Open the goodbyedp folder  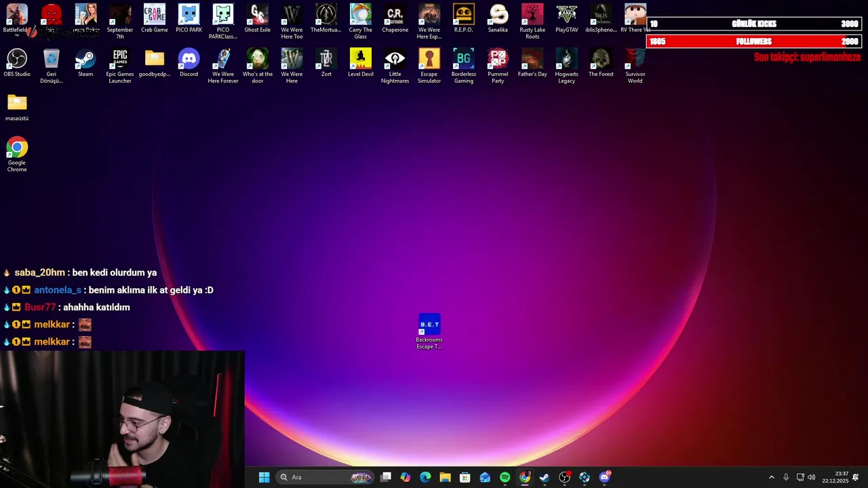click(155, 62)
